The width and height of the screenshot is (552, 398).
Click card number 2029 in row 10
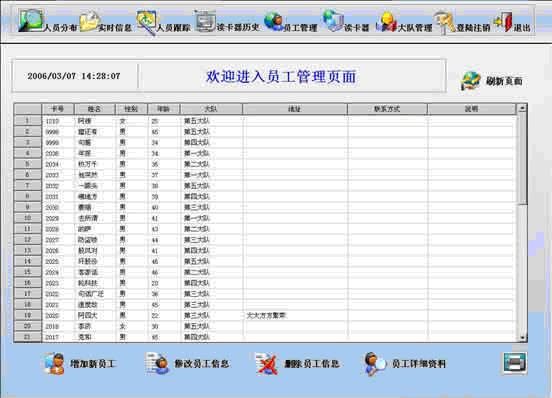pos(52,219)
